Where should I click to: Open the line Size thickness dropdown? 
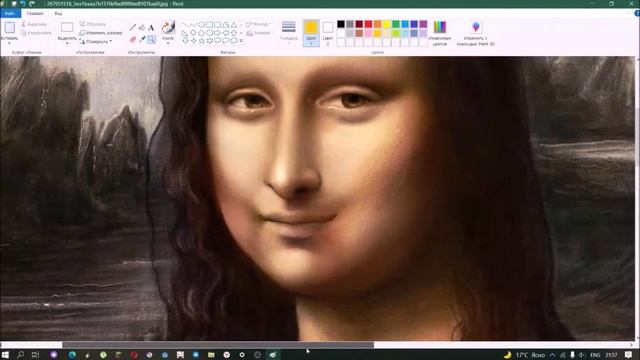click(x=289, y=31)
